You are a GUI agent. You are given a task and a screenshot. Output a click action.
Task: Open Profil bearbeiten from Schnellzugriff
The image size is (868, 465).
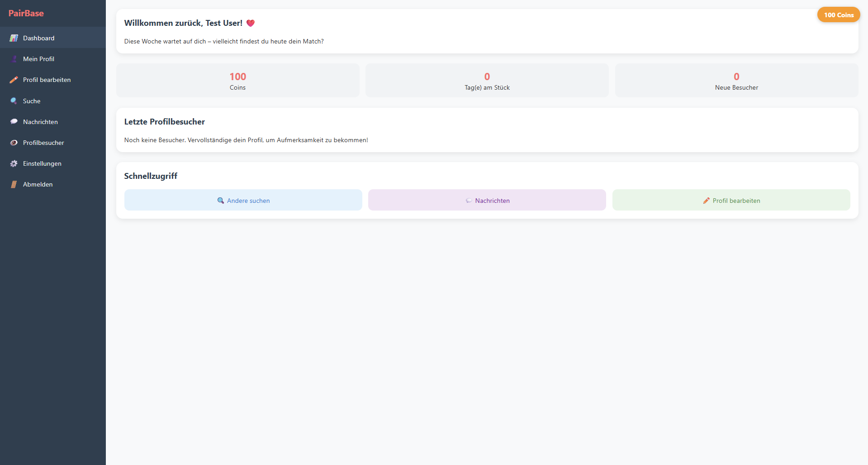point(731,200)
